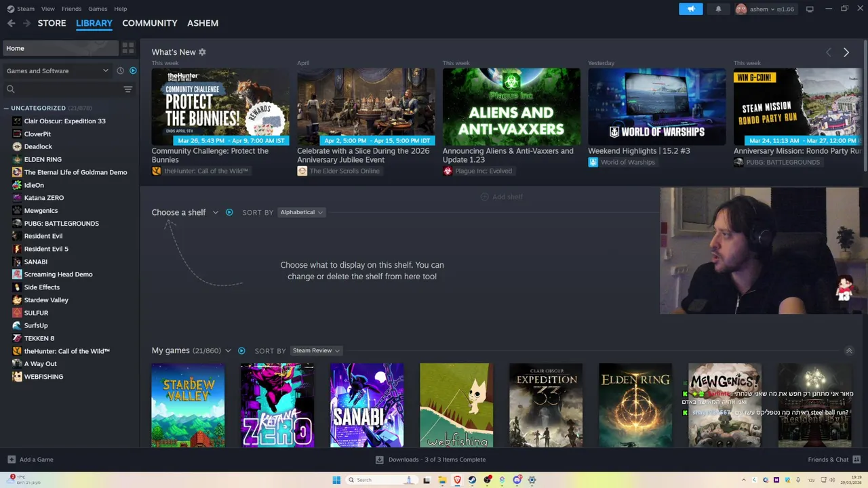Screen dimensions: 868x488
Task: Select WEBFISHING in sidebar list
Action: click(43, 377)
